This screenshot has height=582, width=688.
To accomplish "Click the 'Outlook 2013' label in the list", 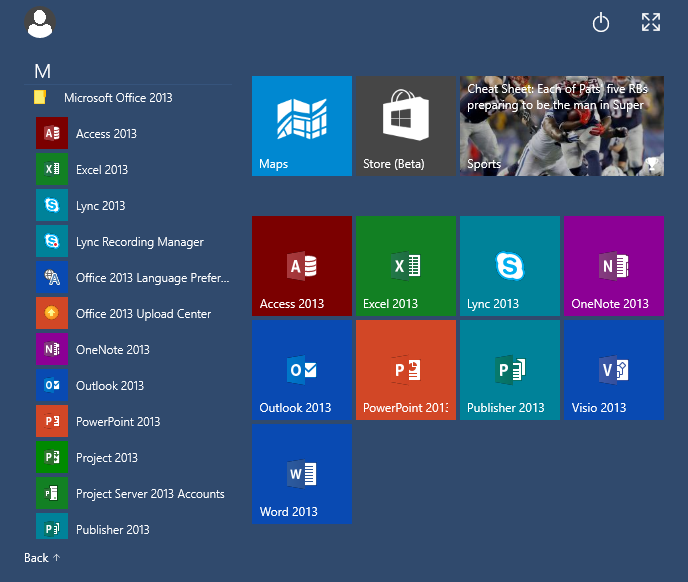I will [110, 385].
